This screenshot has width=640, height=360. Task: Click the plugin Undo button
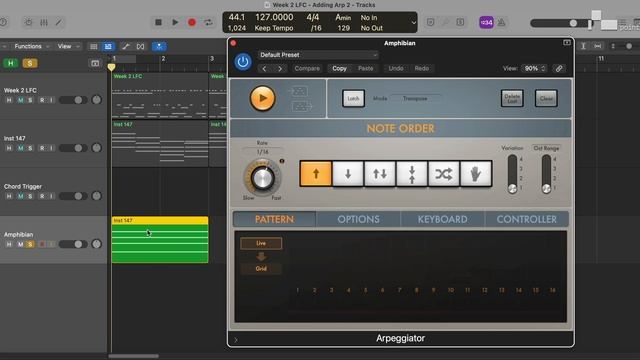pyautogui.click(x=396, y=69)
